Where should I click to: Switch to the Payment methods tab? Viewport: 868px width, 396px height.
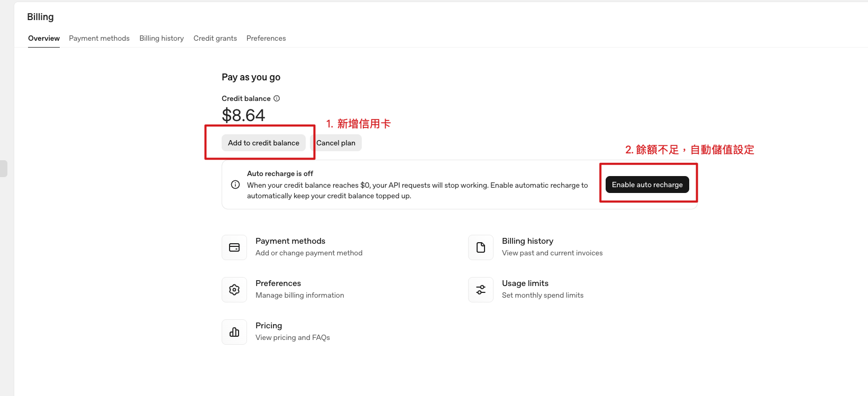pyautogui.click(x=99, y=39)
